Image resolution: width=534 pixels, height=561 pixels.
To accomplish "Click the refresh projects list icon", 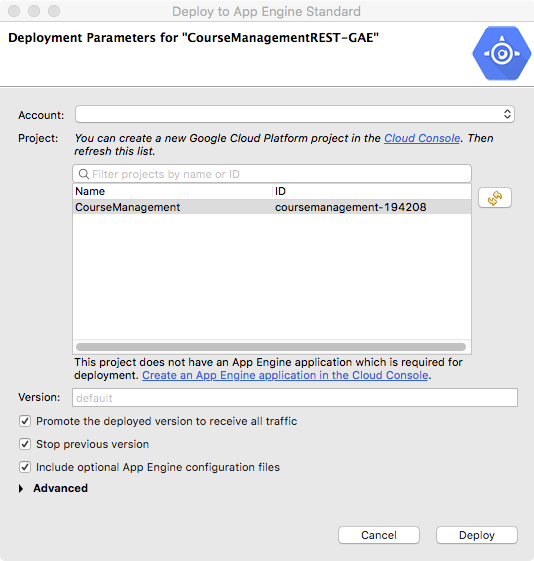I will click(495, 197).
